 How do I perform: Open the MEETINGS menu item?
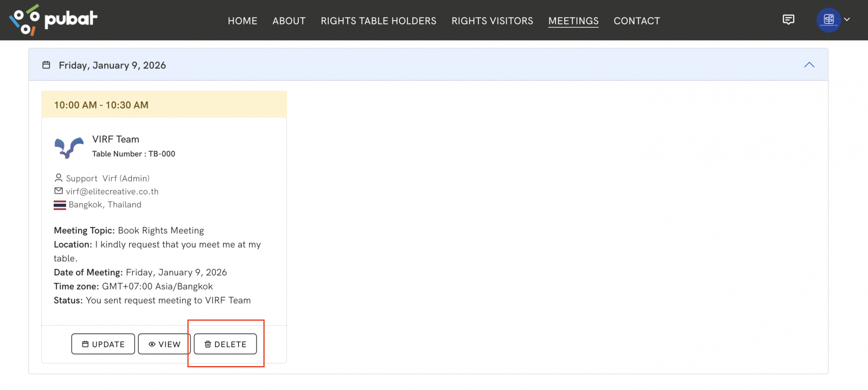coord(573,21)
